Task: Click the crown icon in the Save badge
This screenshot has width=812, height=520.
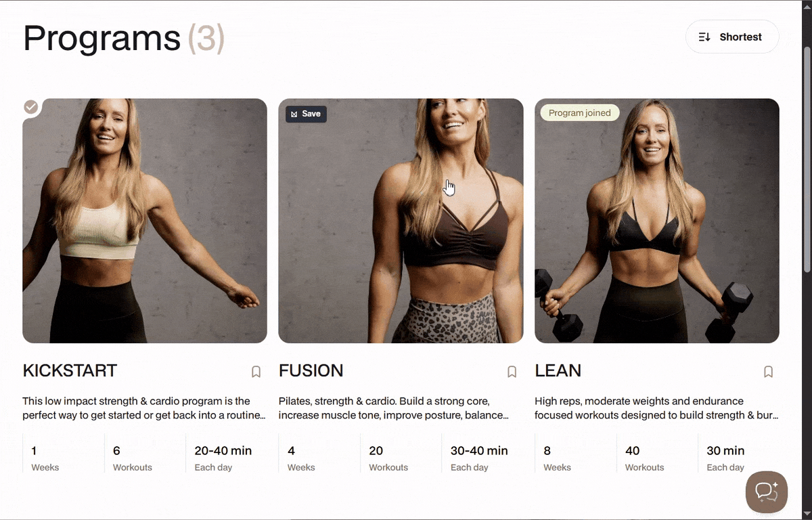Action: [x=294, y=114]
